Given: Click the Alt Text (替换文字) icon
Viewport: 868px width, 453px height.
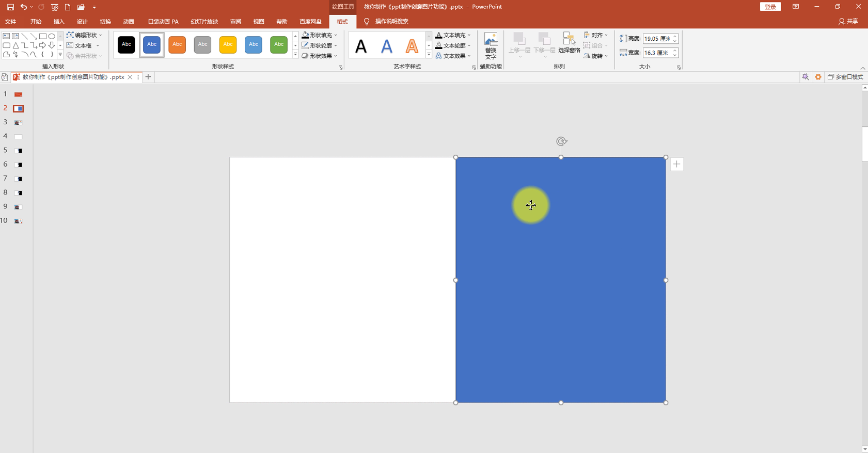Looking at the screenshot, I should pyautogui.click(x=491, y=46).
